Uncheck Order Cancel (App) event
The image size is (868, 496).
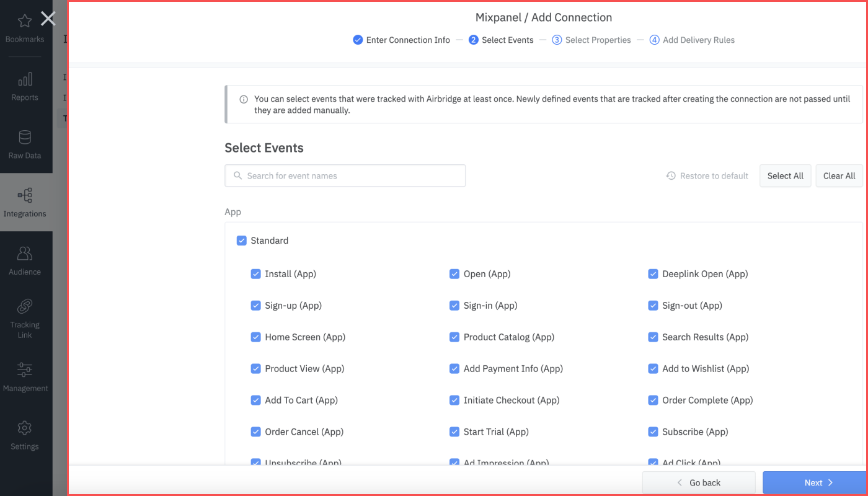click(x=255, y=432)
